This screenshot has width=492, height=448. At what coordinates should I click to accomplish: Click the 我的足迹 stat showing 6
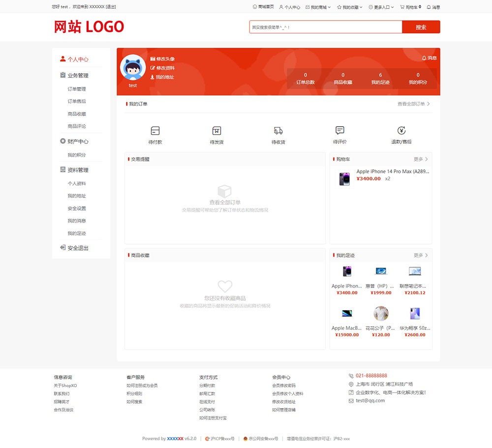380,78
